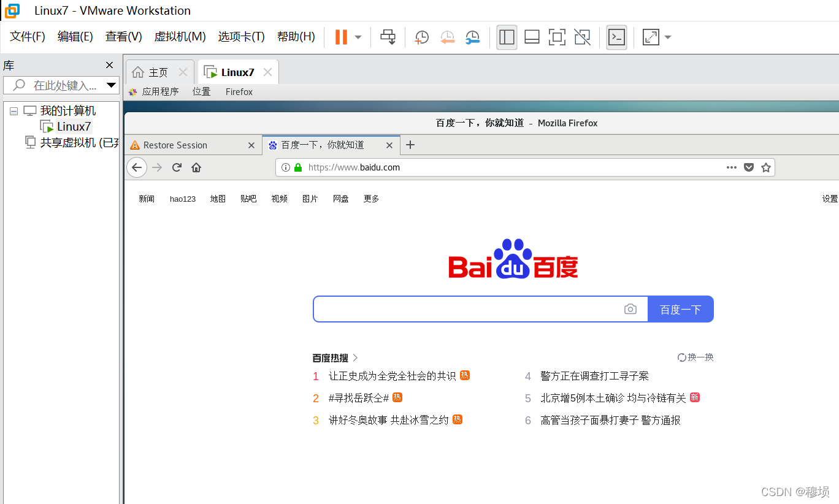This screenshot has height=504, width=839.
Task: Pause the virtual machine with orange pause icon
Action: (x=341, y=37)
